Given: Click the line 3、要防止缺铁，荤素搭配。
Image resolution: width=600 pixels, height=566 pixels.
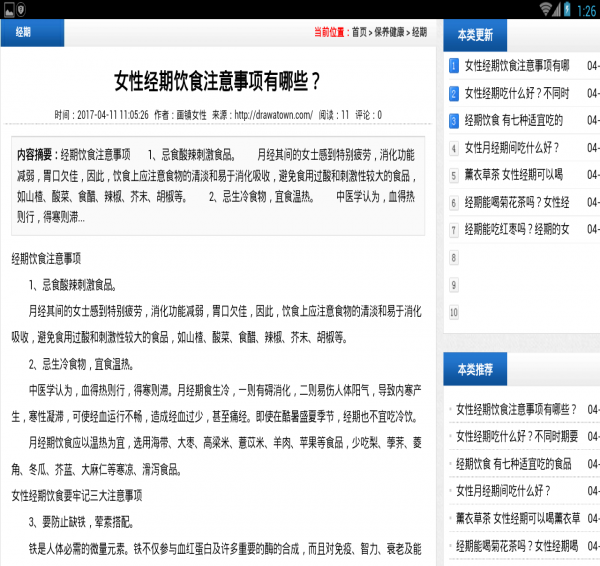Looking at the screenshot, I should point(82,522).
